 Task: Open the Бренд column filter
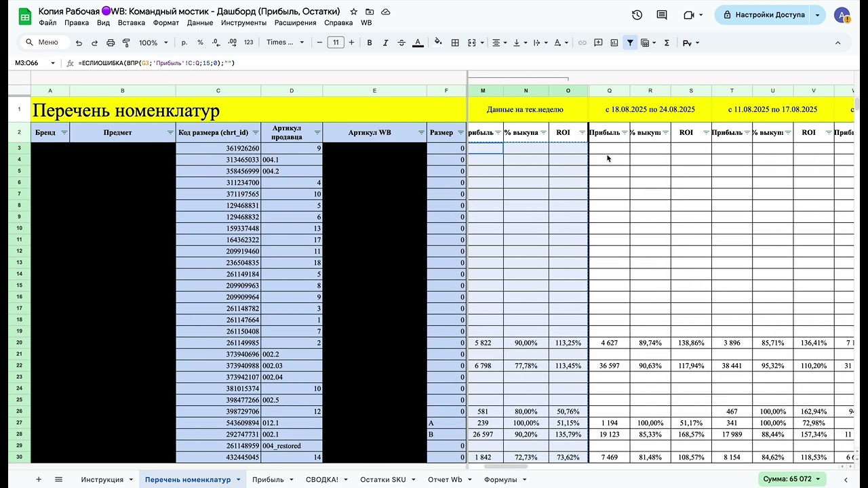(x=64, y=133)
